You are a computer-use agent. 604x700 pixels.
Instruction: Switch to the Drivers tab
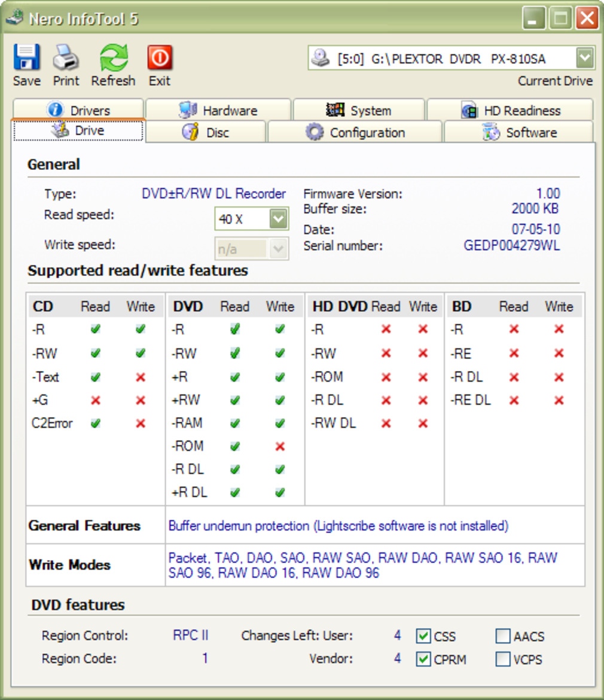click(x=78, y=110)
